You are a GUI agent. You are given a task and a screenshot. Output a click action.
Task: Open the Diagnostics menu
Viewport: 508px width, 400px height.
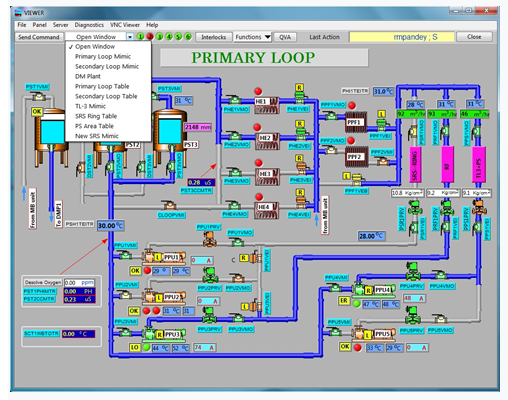click(x=89, y=25)
